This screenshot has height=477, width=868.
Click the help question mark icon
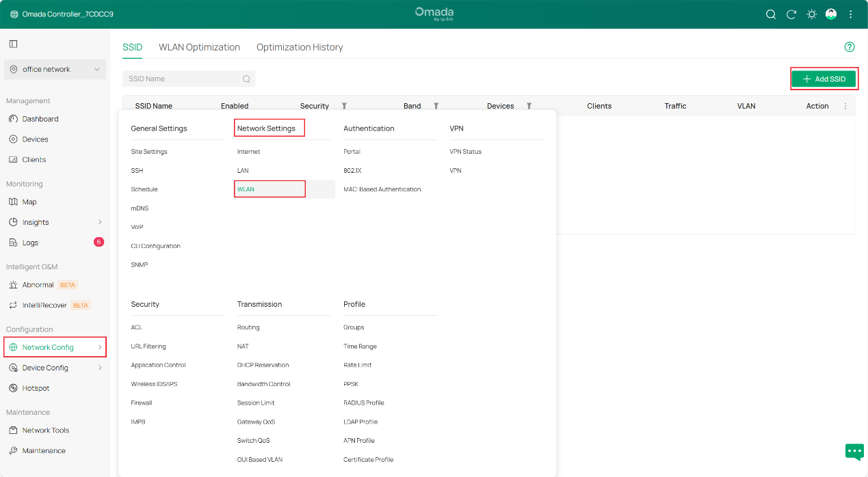[850, 47]
